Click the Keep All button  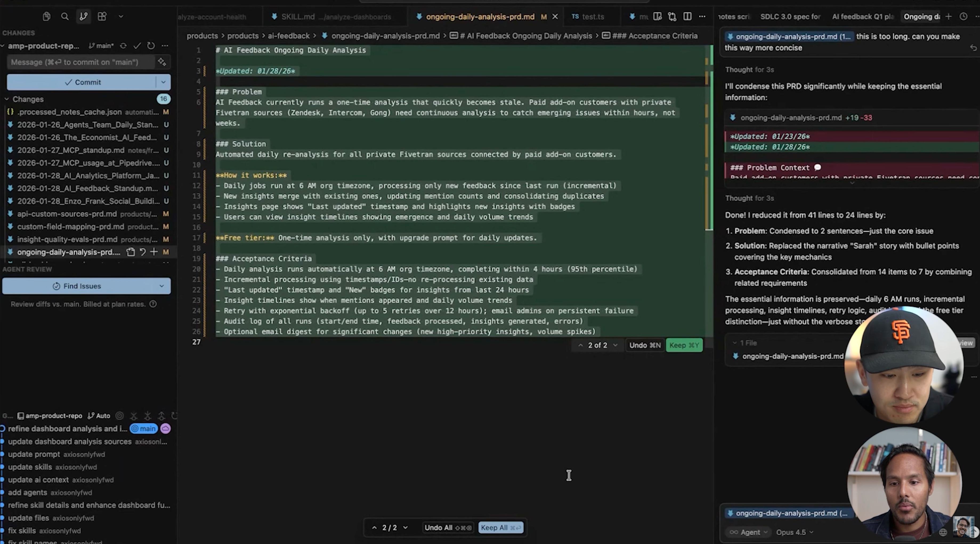pos(500,528)
